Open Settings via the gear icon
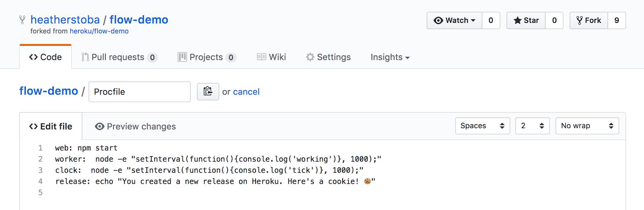The width and height of the screenshot is (644, 210). [x=310, y=57]
